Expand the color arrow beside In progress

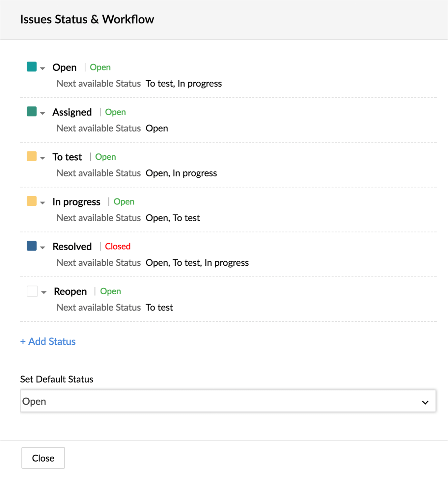click(x=42, y=203)
